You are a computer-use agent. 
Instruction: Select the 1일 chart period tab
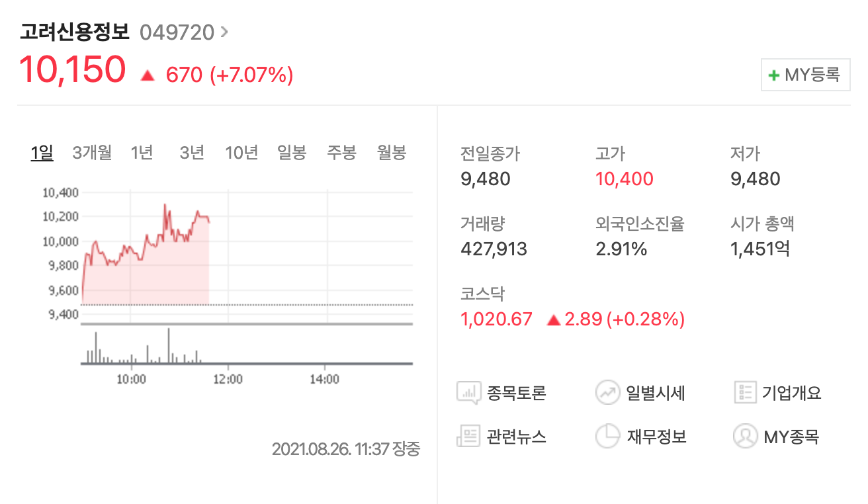click(42, 153)
